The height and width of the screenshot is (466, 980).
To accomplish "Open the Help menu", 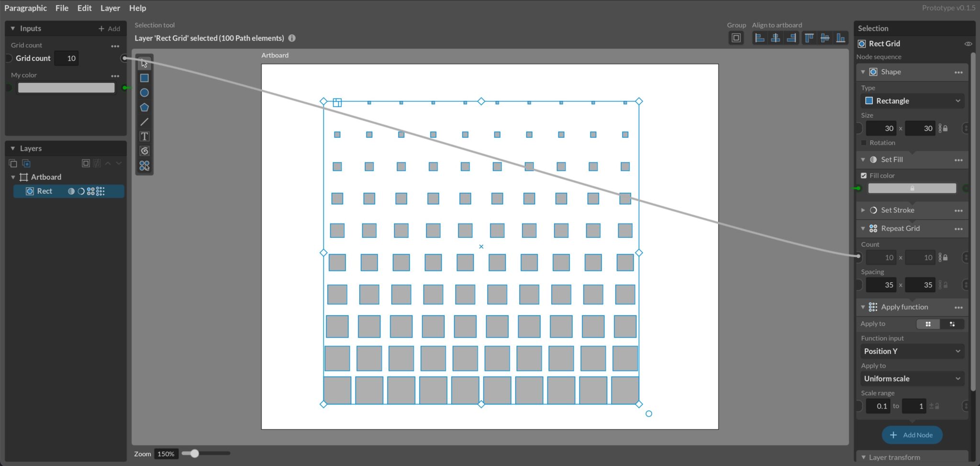I will (137, 8).
